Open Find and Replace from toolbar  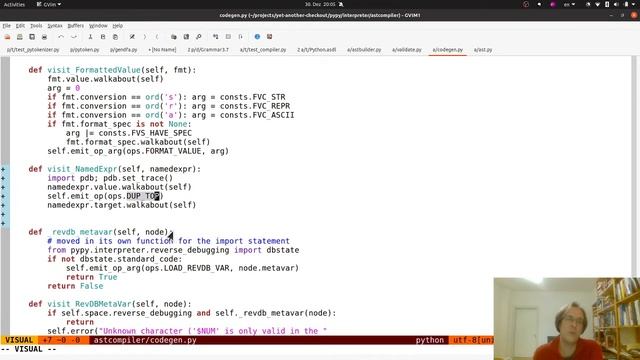(x=132, y=37)
